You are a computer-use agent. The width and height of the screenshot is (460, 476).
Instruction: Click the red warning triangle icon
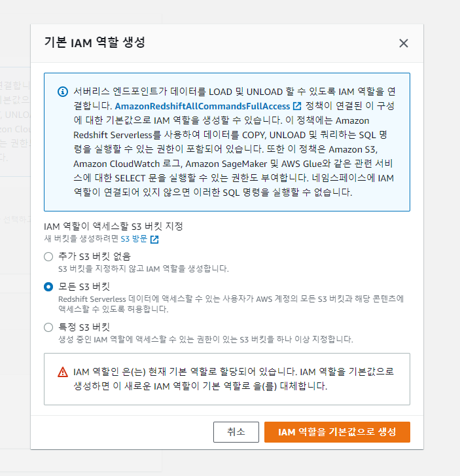(63, 372)
